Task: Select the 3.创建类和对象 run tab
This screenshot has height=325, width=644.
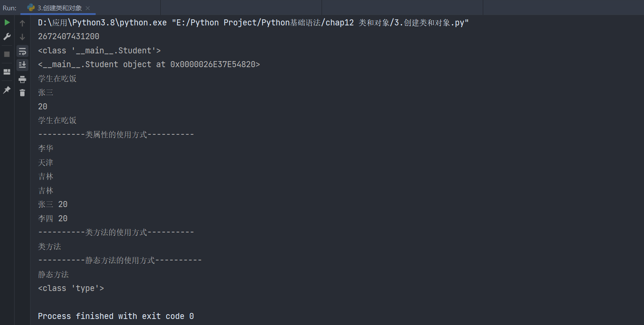Action: pyautogui.click(x=55, y=8)
